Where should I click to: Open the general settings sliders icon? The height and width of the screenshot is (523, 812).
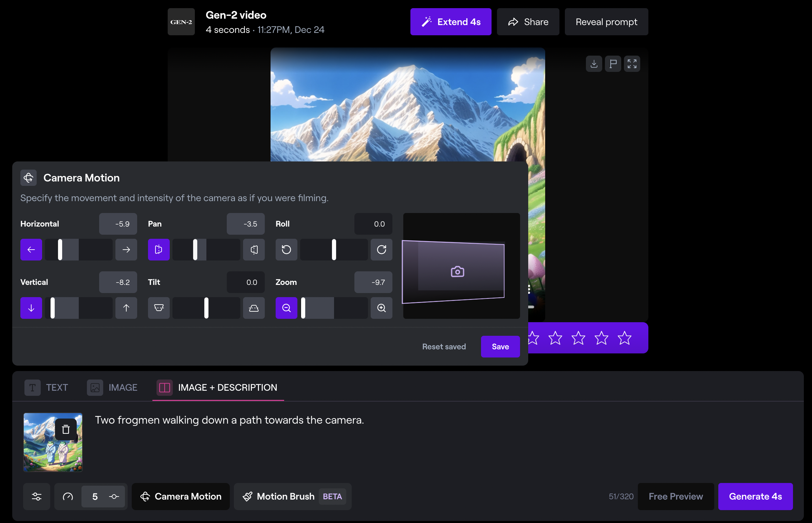pyautogui.click(x=37, y=497)
